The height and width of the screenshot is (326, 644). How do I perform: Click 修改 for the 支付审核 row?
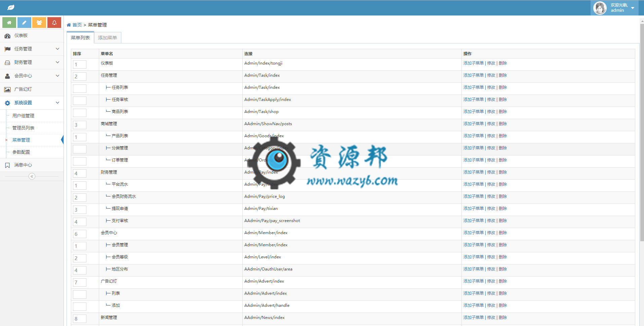[x=491, y=221]
